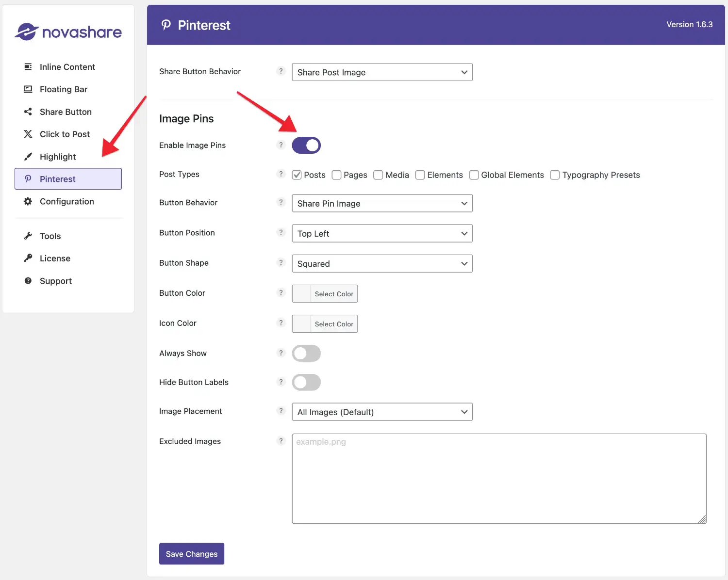Open the Share Button Behavior dropdown
728x580 pixels.
[382, 72]
